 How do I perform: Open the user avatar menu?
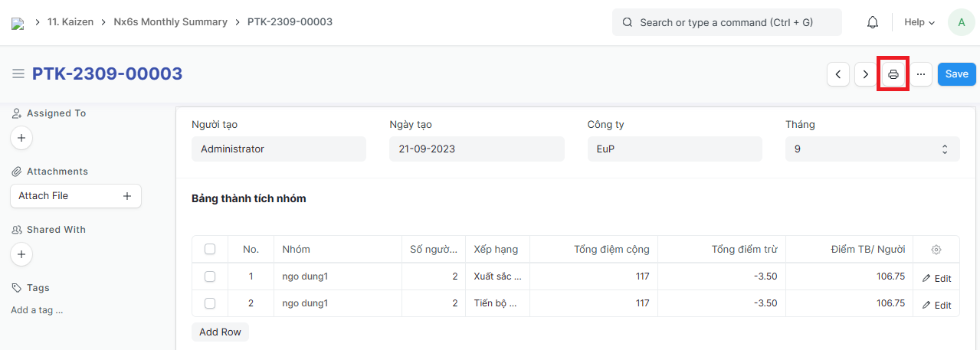(961, 22)
